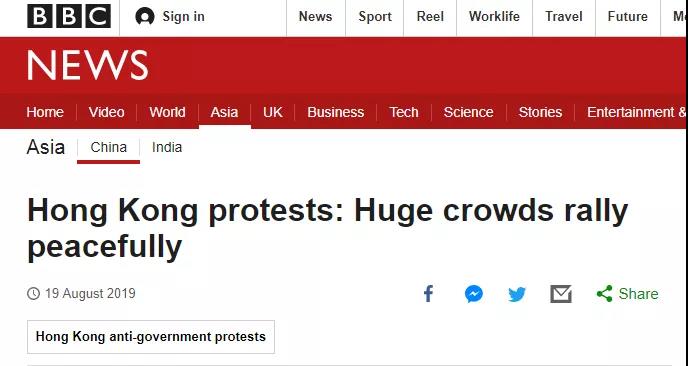Image resolution: width=688 pixels, height=366 pixels.
Task: Click Hong Kong anti-government protests topic tag
Action: pos(151,337)
